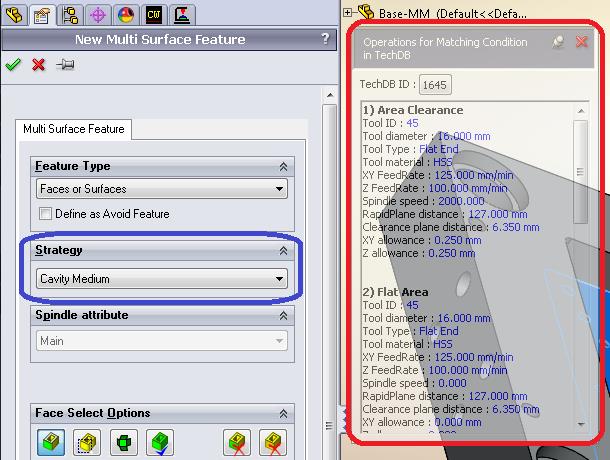Open the FeatureManager design tree tab
This screenshot has height=460, width=610.
click(14, 14)
